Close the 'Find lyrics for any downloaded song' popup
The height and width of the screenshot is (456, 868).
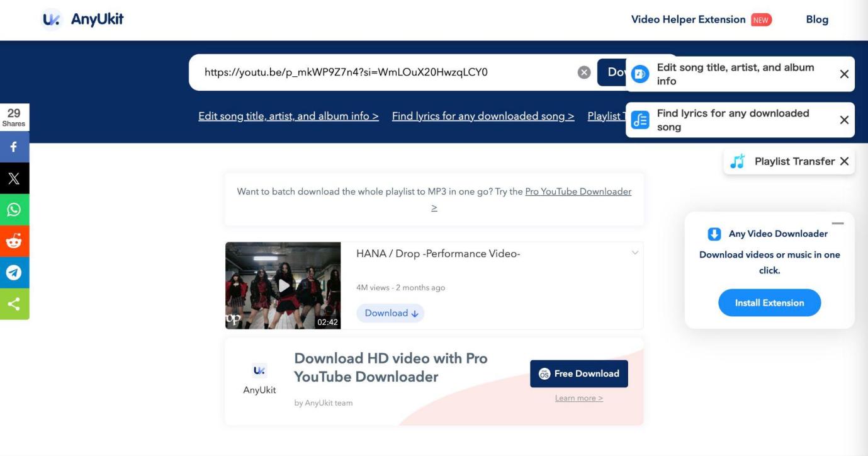click(844, 120)
